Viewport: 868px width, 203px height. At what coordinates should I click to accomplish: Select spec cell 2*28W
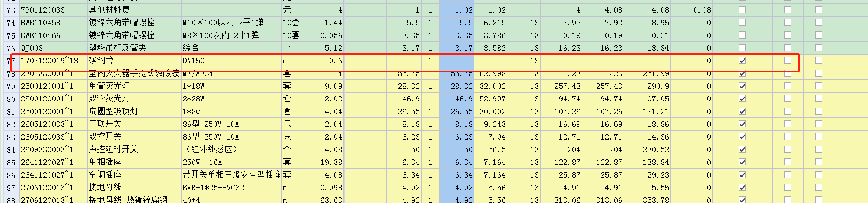[x=231, y=99]
